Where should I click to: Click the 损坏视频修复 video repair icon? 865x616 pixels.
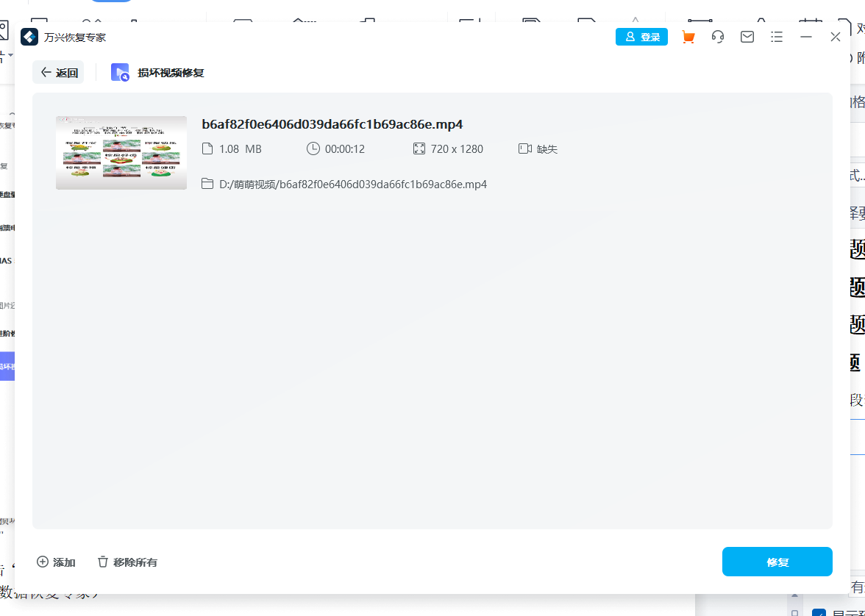(x=121, y=72)
